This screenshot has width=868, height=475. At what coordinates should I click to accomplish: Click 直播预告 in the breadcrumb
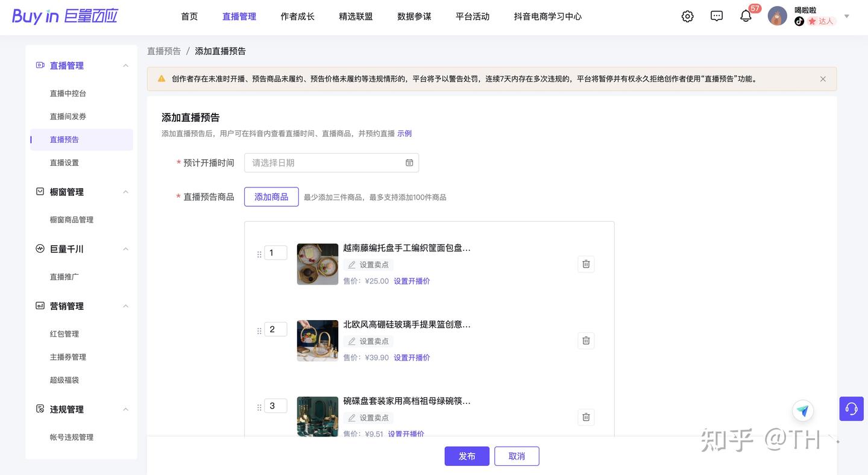point(164,51)
